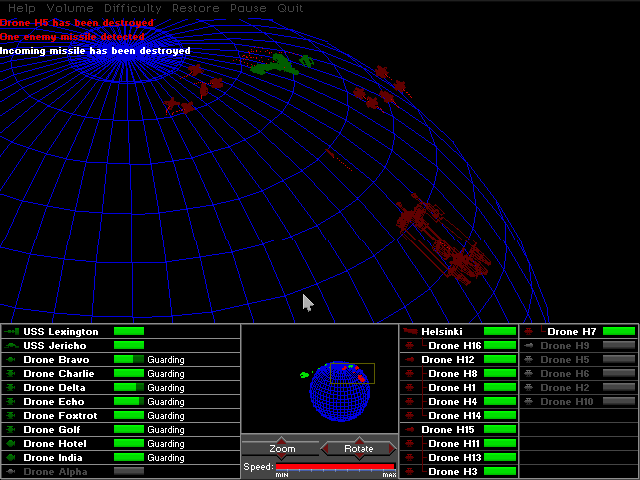
Task: Click the Zoom down arrow
Action: coord(281,457)
